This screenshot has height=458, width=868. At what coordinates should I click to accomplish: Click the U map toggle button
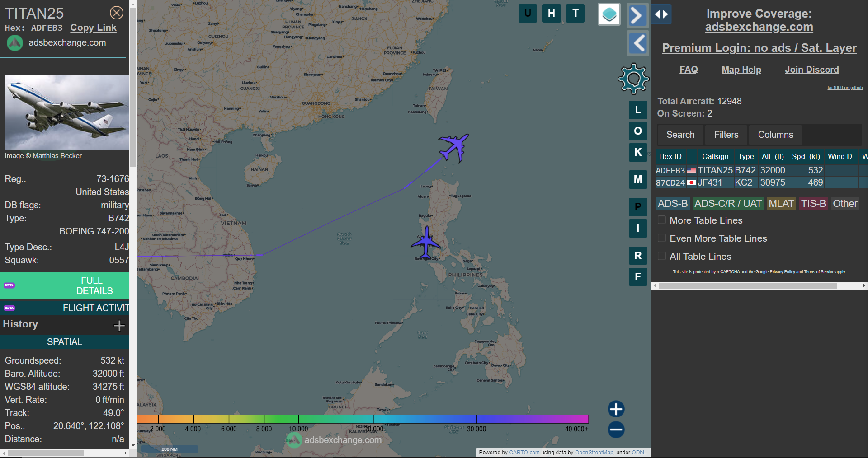(528, 13)
